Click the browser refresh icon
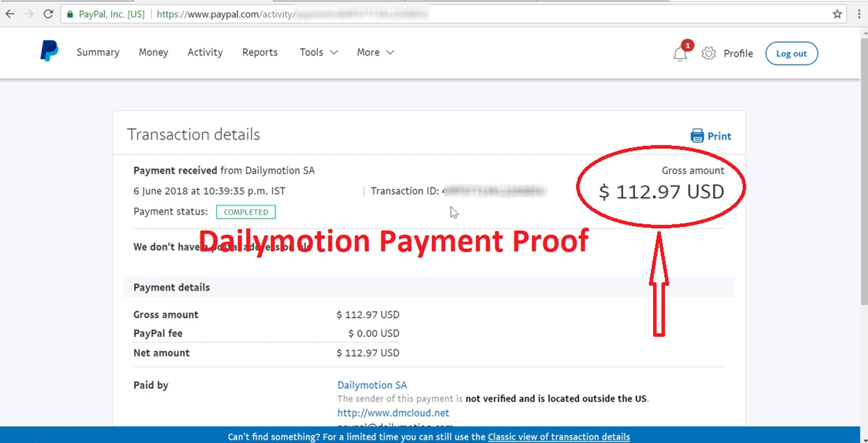Image resolution: width=868 pixels, height=443 pixels. tap(48, 15)
